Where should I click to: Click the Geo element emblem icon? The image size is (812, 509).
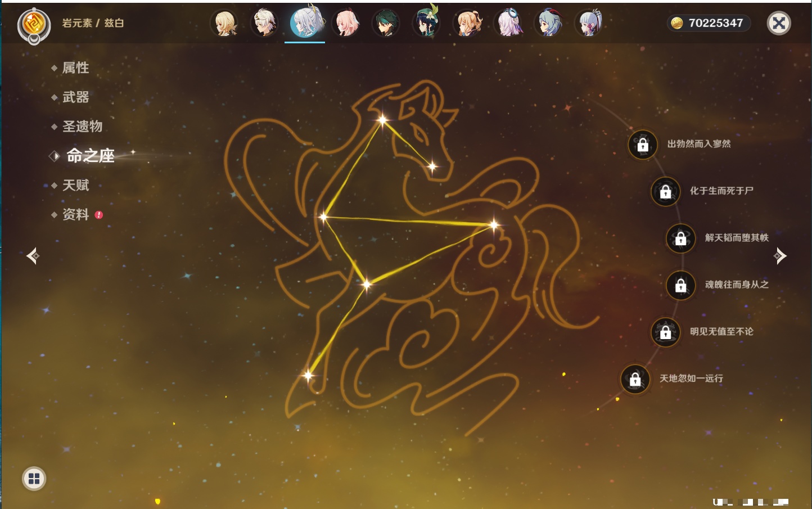click(34, 25)
